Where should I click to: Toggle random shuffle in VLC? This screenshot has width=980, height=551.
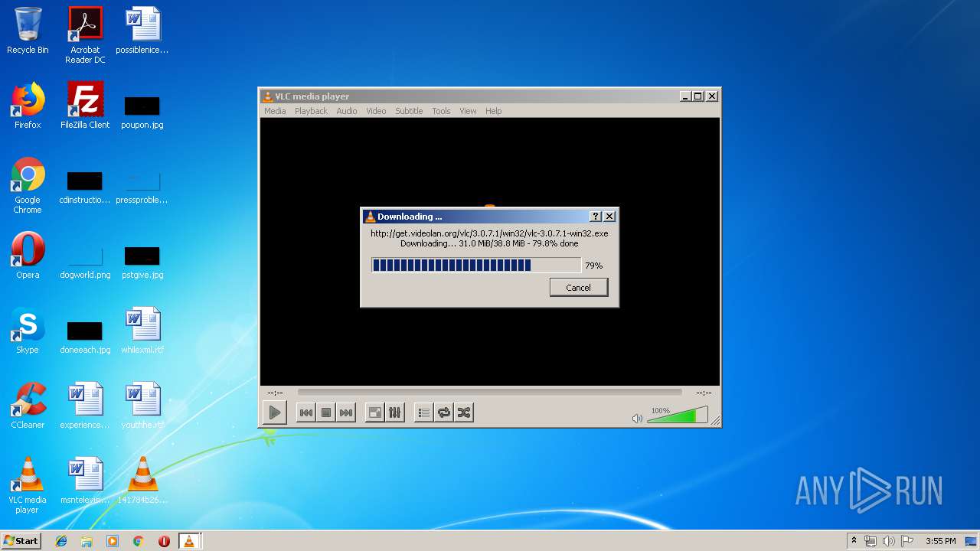tap(464, 412)
